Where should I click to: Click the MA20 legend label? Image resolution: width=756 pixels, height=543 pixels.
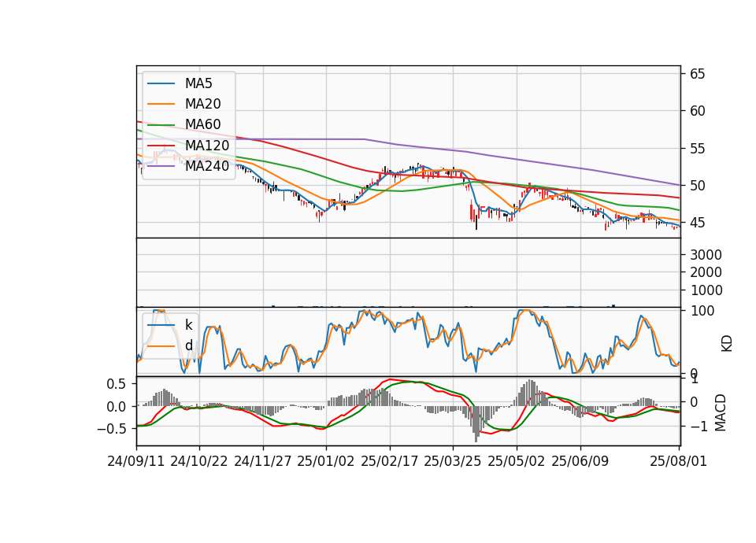[x=202, y=104]
